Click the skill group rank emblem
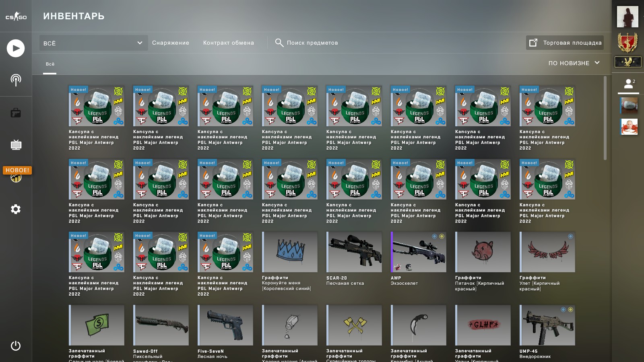The image size is (644, 362). [628, 62]
